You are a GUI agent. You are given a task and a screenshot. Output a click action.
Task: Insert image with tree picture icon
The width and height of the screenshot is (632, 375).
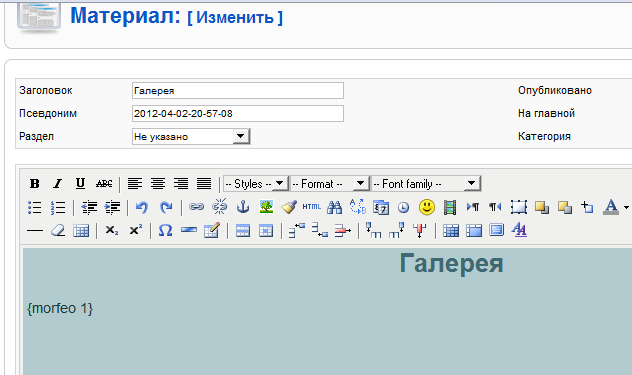266,207
